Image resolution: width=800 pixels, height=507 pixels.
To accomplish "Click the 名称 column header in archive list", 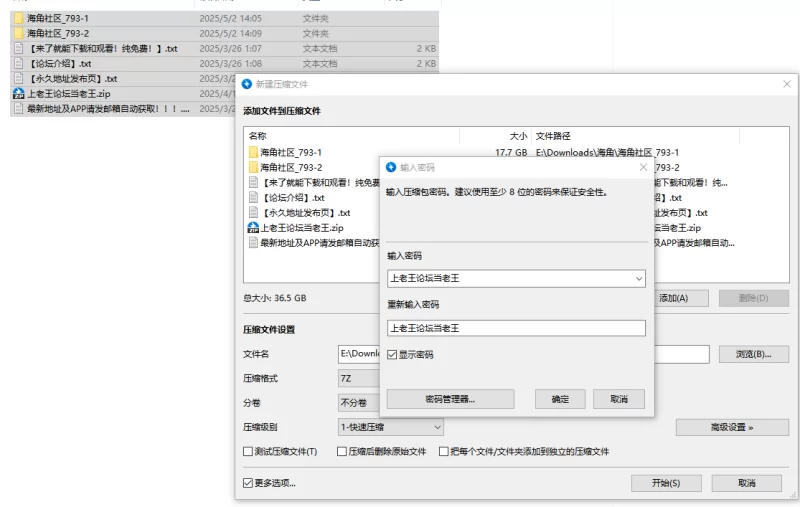I will pyautogui.click(x=258, y=136).
